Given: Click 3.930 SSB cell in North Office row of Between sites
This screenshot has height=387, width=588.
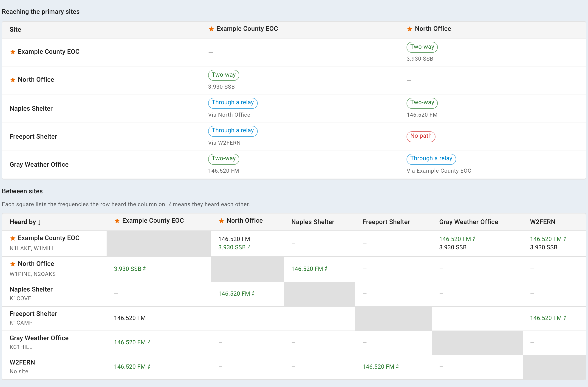Looking at the screenshot, I should point(130,269).
